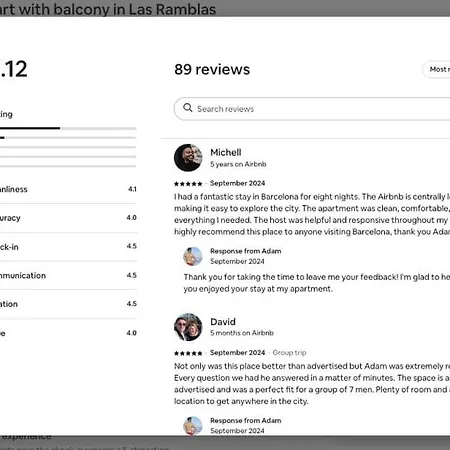
Task: Click Adam's avatar in second response
Action: point(193,426)
